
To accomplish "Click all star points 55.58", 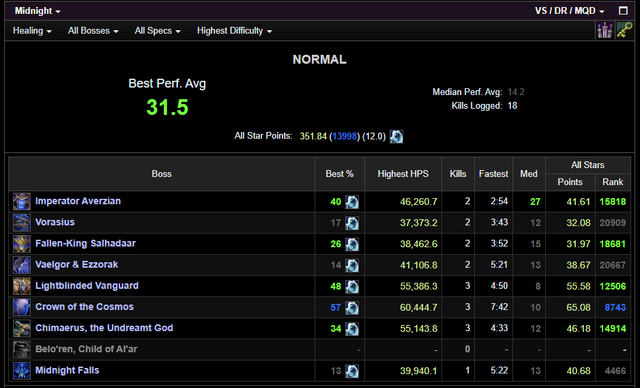I will click(x=578, y=286).
